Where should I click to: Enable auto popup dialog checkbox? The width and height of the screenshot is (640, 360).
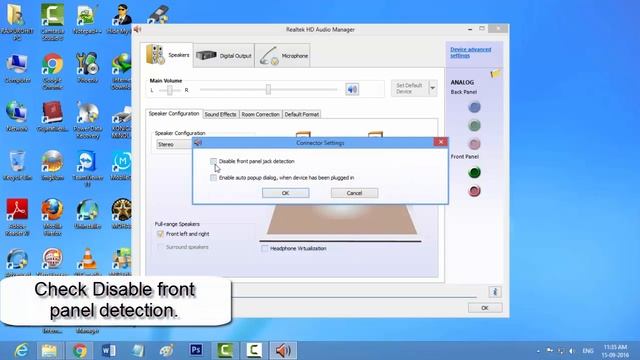click(x=213, y=178)
